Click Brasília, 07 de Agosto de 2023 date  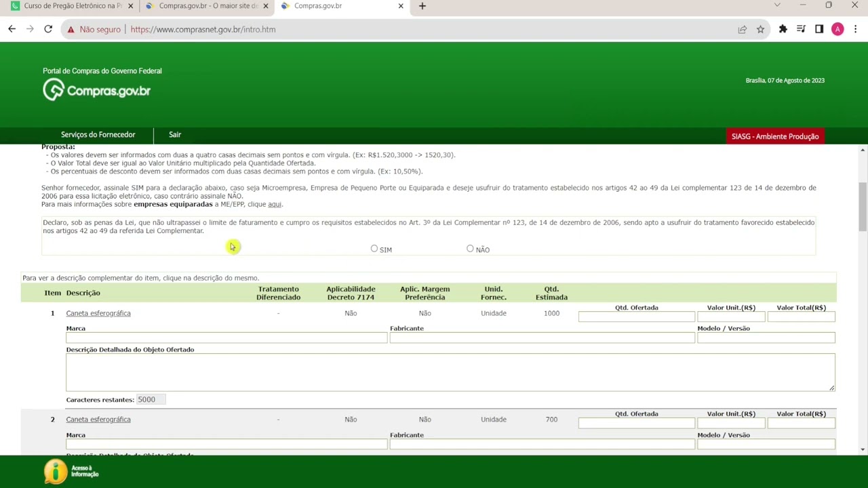pyautogui.click(x=785, y=81)
